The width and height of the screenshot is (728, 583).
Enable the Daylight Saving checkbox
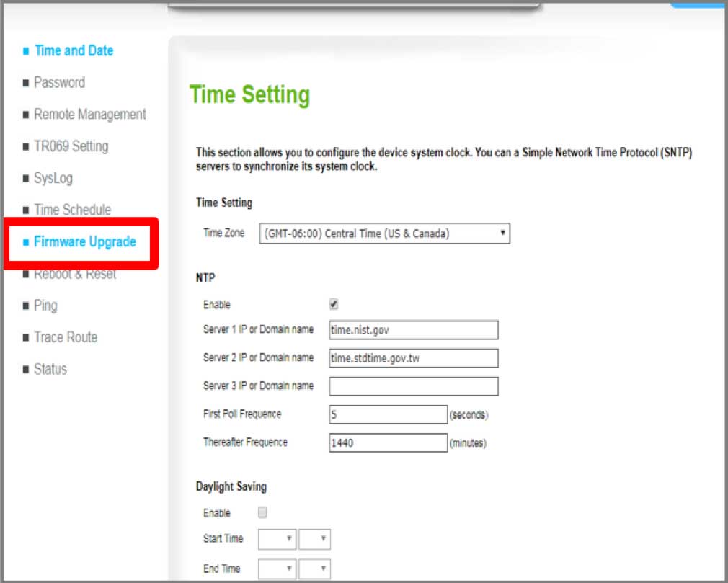pos(262,513)
